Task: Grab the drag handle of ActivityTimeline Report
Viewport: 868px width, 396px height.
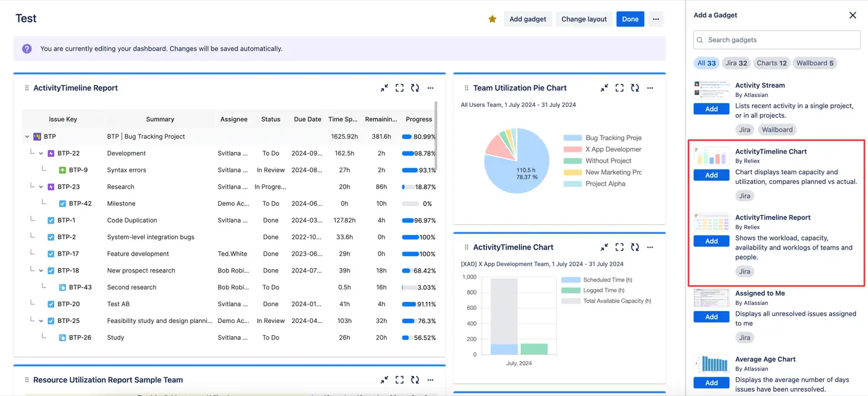Action: (x=27, y=88)
